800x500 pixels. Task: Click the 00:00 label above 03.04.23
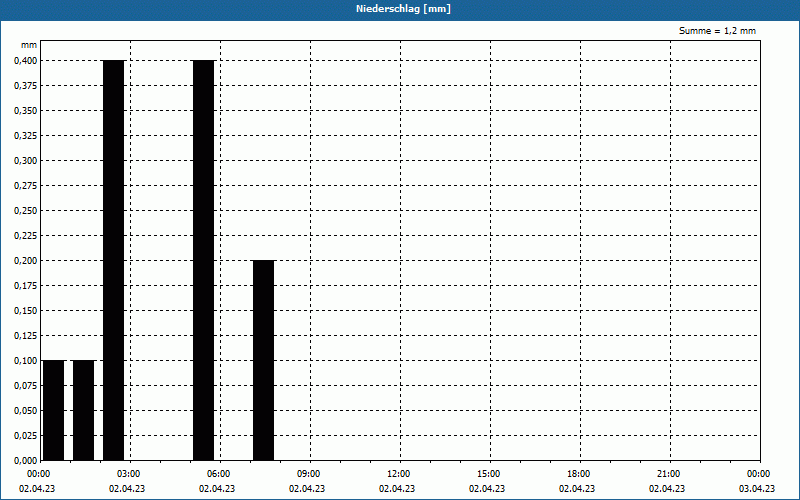(x=759, y=474)
